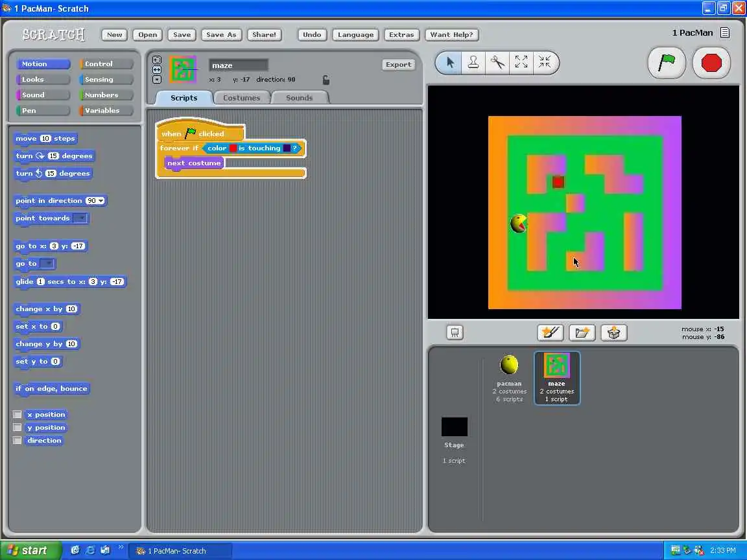Click the Save As button
The height and width of the screenshot is (560, 747).
[x=222, y=35]
